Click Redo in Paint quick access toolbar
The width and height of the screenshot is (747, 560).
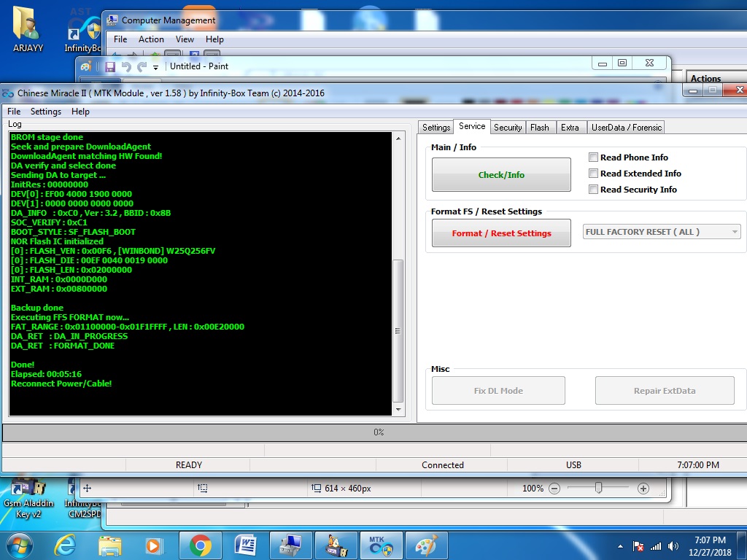(142, 66)
